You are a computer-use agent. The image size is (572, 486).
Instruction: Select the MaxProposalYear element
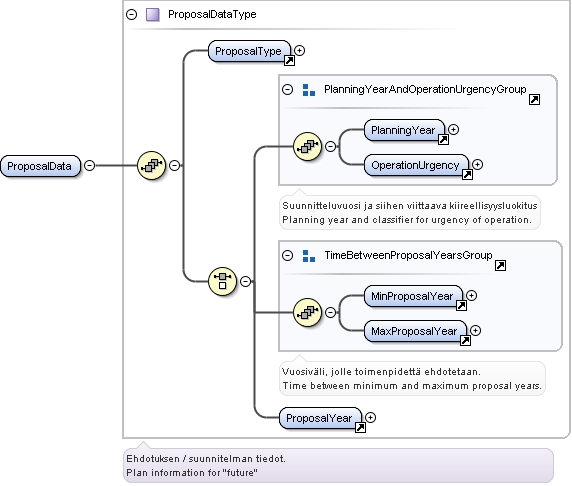tap(415, 331)
